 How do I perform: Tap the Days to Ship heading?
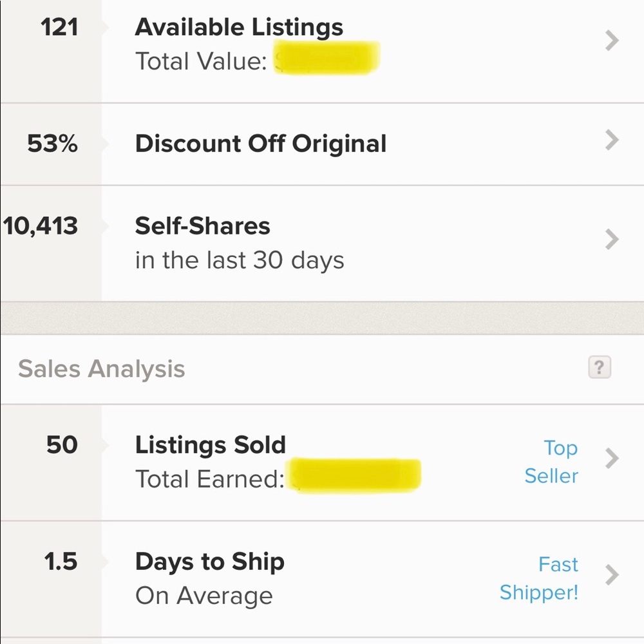click(209, 562)
